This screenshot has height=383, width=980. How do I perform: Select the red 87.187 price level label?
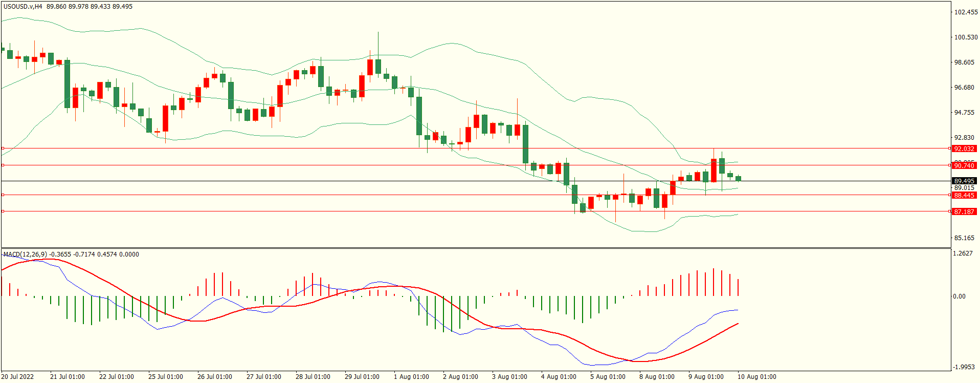(x=964, y=211)
